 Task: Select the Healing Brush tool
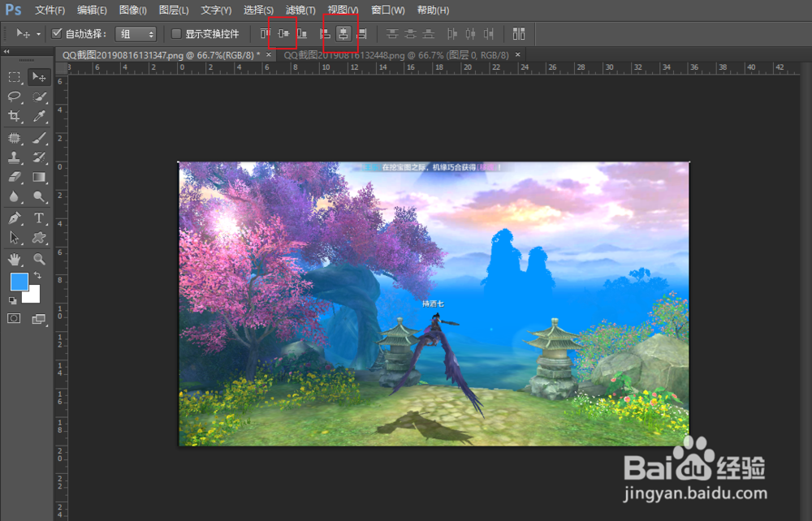point(14,138)
